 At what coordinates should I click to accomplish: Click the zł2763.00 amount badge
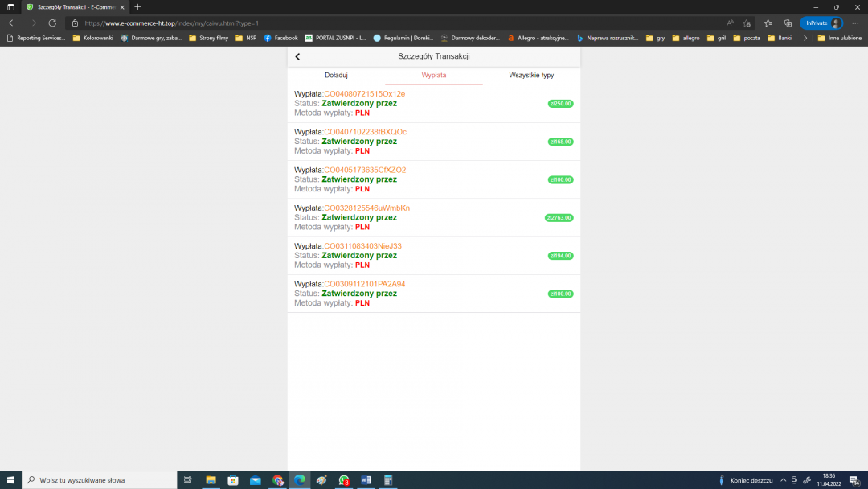pyautogui.click(x=559, y=217)
